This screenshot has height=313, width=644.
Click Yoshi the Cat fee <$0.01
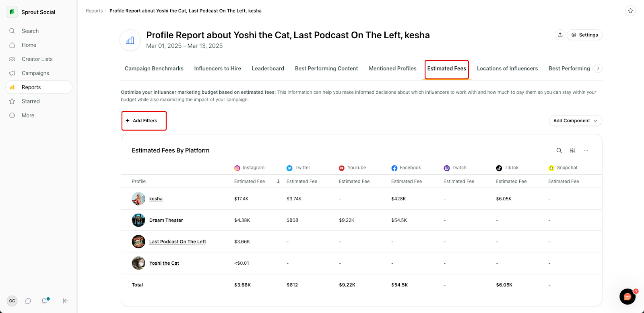pos(242,263)
